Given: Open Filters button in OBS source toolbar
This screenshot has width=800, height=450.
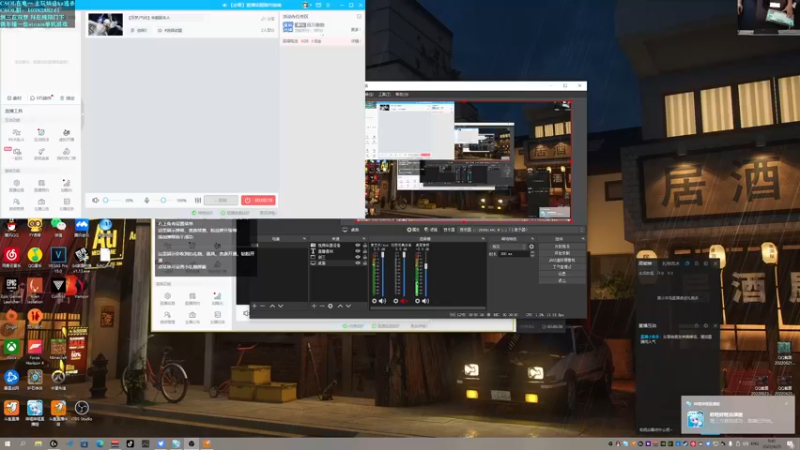Looking at the screenshot, I should pos(431,230).
